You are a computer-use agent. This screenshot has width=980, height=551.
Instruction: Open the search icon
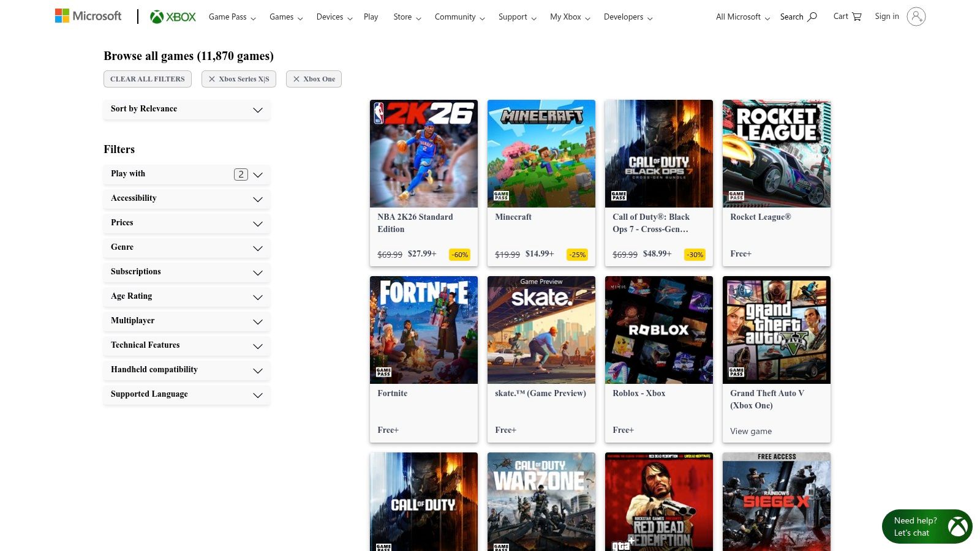(x=797, y=17)
